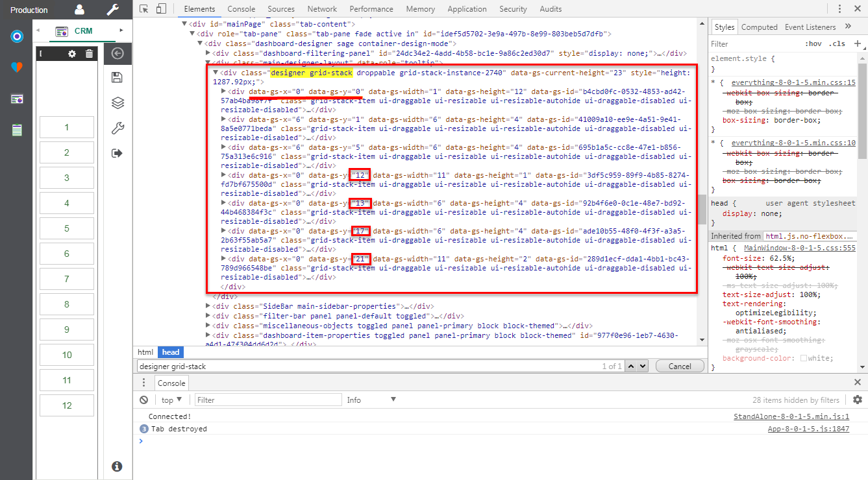The height and width of the screenshot is (480, 868).
Task: Click the user profile icon
Action: pyautogui.click(x=79, y=10)
